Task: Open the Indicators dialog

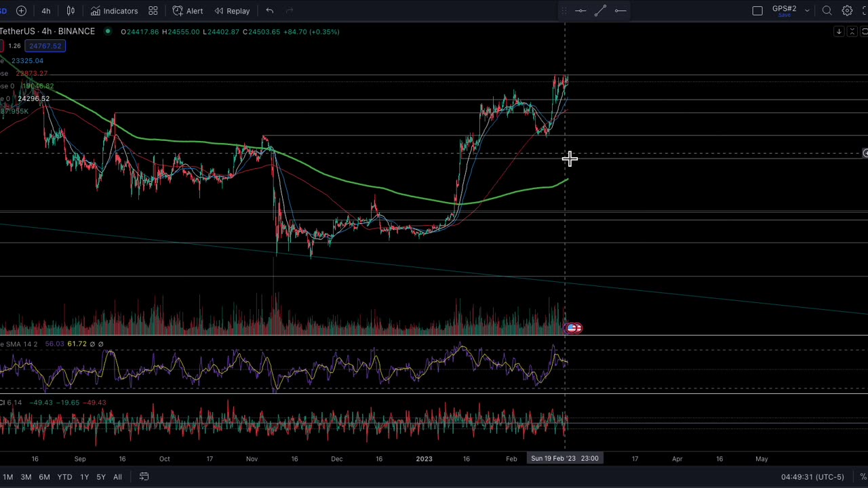Action: [x=114, y=11]
